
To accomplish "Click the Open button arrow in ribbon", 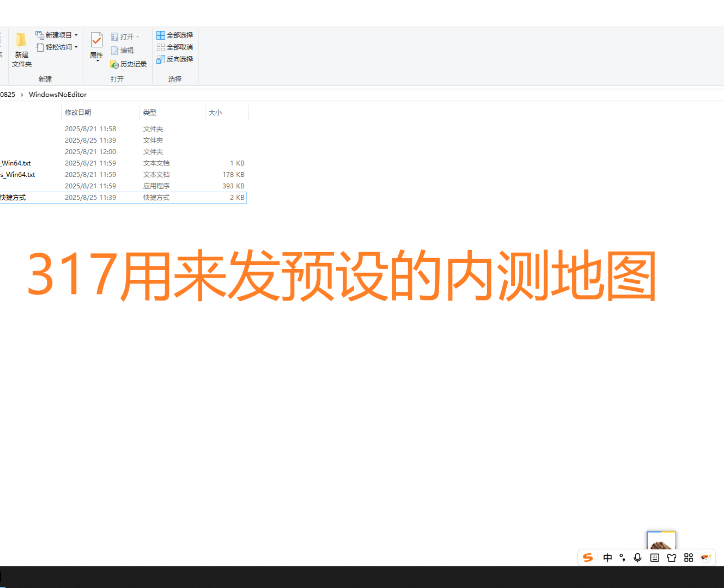I will (138, 36).
